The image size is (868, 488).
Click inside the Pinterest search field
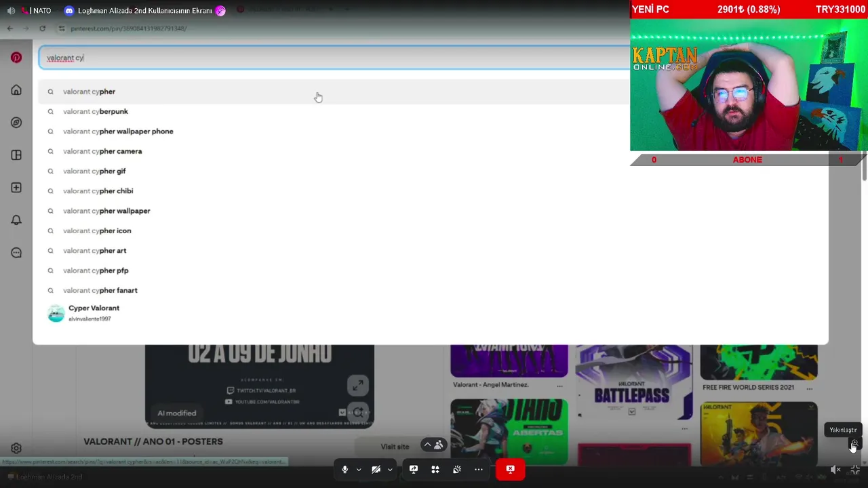(334, 58)
